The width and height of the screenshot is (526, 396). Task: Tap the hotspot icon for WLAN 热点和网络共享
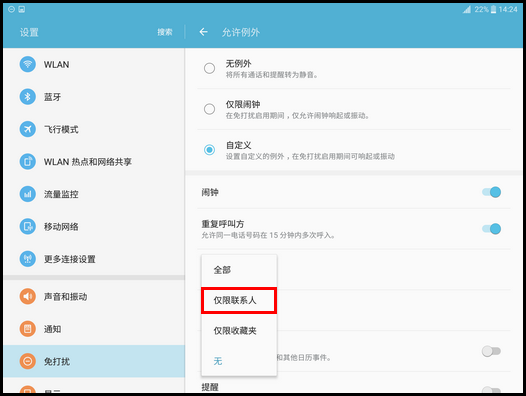(x=28, y=161)
